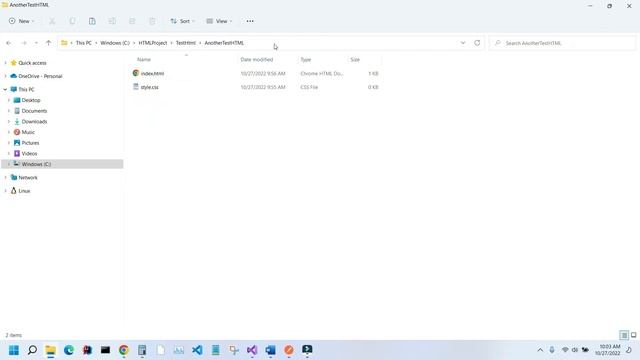Click the Search AnotherTestHTML field

pos(562,43)
